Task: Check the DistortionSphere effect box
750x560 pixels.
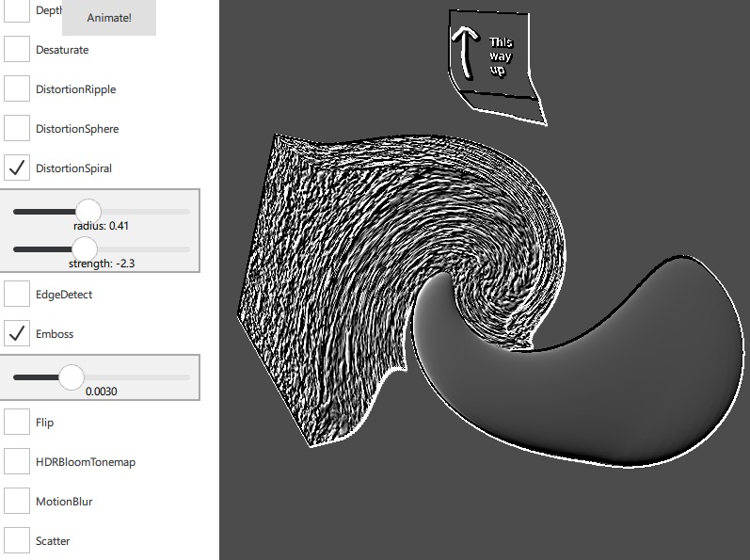Action: pos(17,128)
